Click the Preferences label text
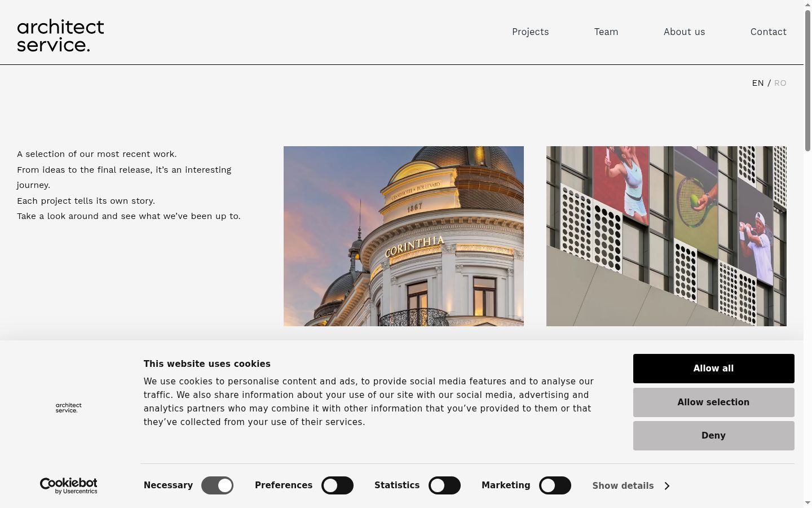This screenshot has height=508, width=812. (x=284, y=485)
